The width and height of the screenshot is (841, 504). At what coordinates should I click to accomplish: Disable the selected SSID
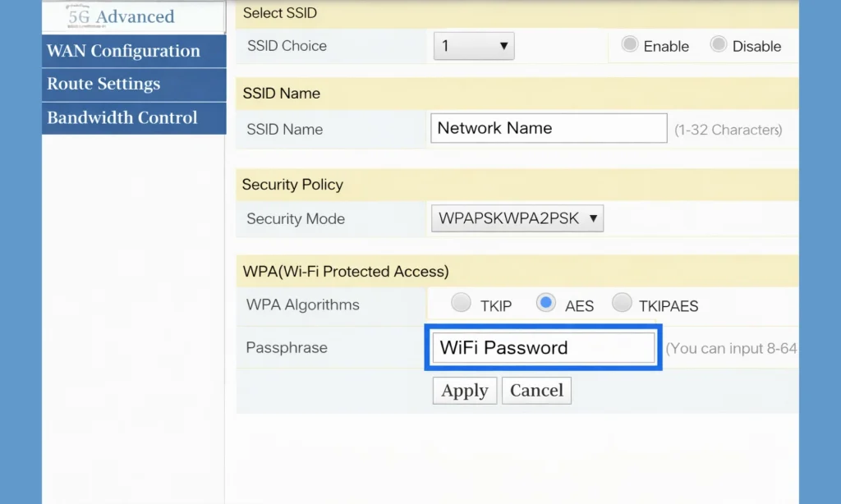point(718,46)
